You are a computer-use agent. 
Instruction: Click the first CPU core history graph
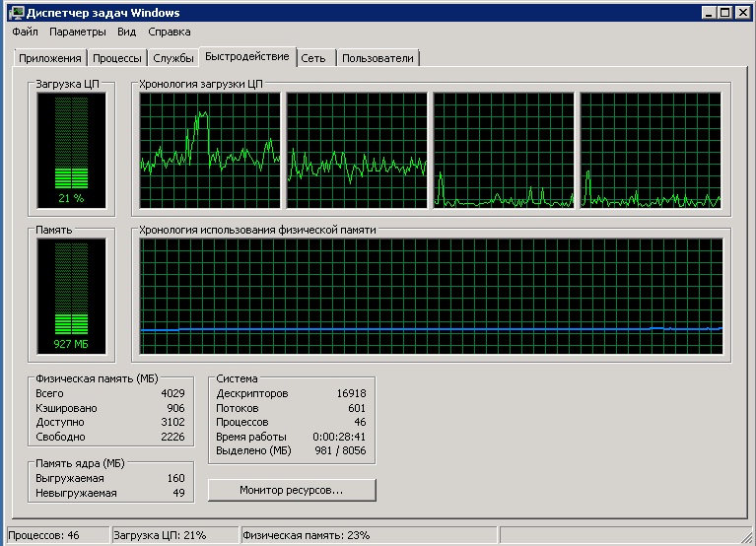pyautogui.click(x=210, y=151)
